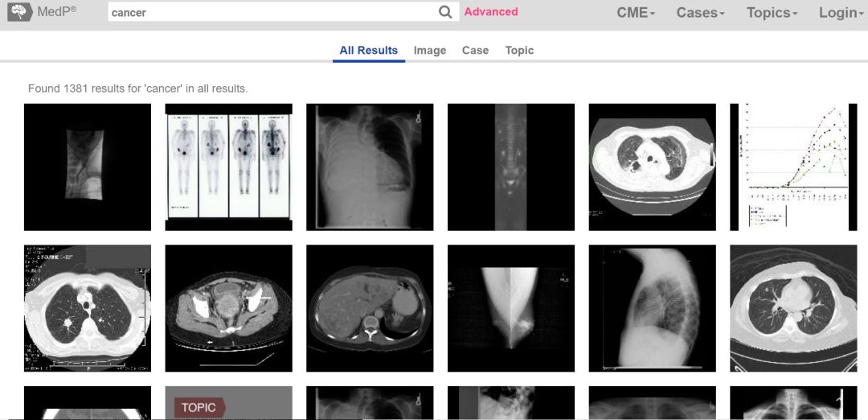
Task: Switch to the Topic tab
Action: 519,51
